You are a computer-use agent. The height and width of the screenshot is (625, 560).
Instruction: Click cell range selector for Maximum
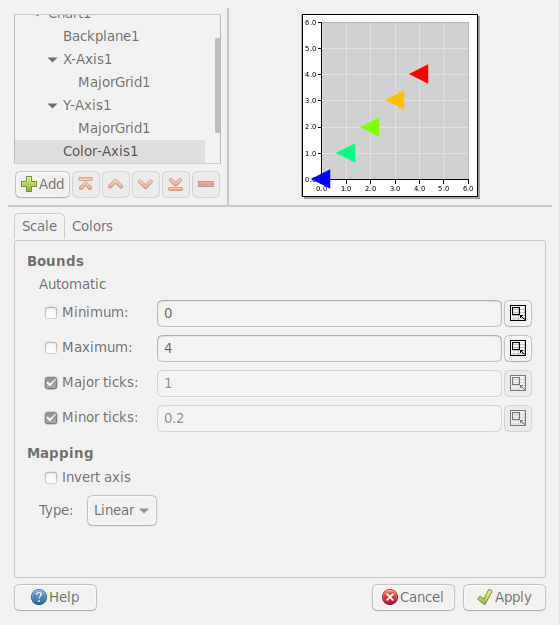518,348
